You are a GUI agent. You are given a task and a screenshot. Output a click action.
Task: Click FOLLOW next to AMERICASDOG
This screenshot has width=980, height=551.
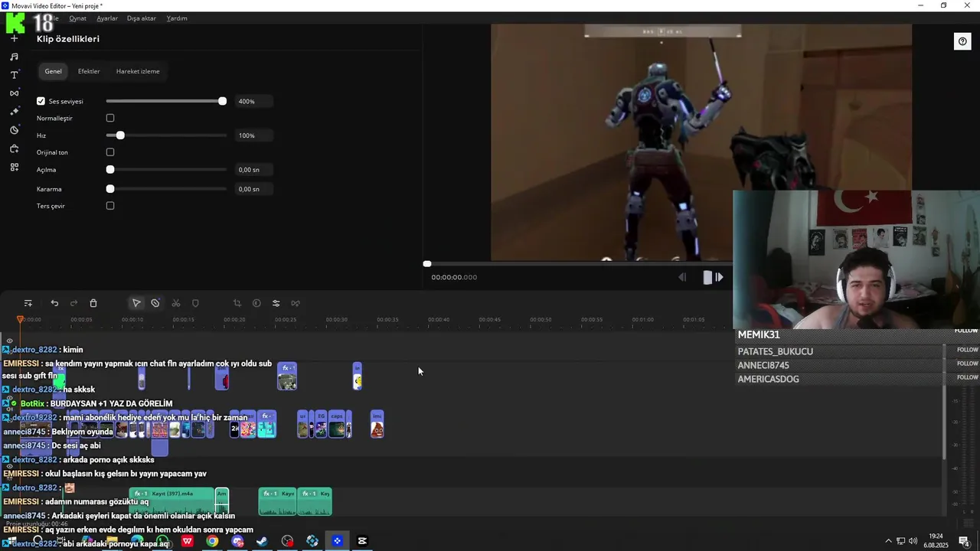tap(967, 377)
